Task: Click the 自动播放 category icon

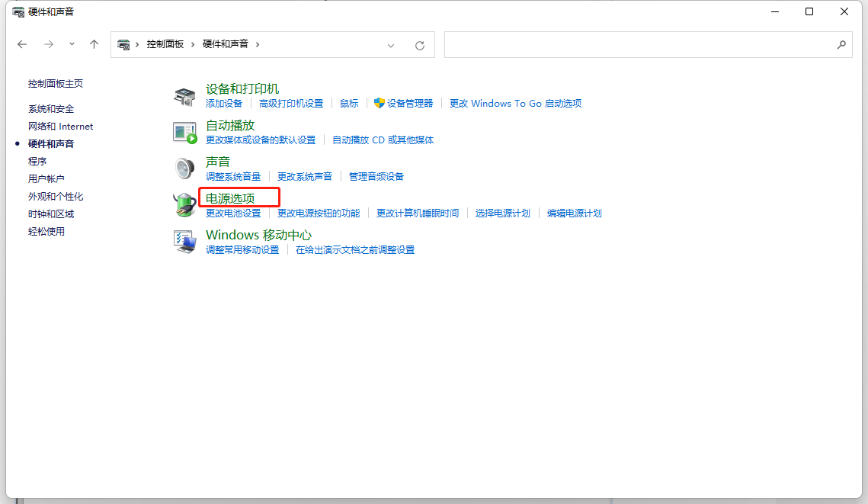Action: click(x=184, y=131)
